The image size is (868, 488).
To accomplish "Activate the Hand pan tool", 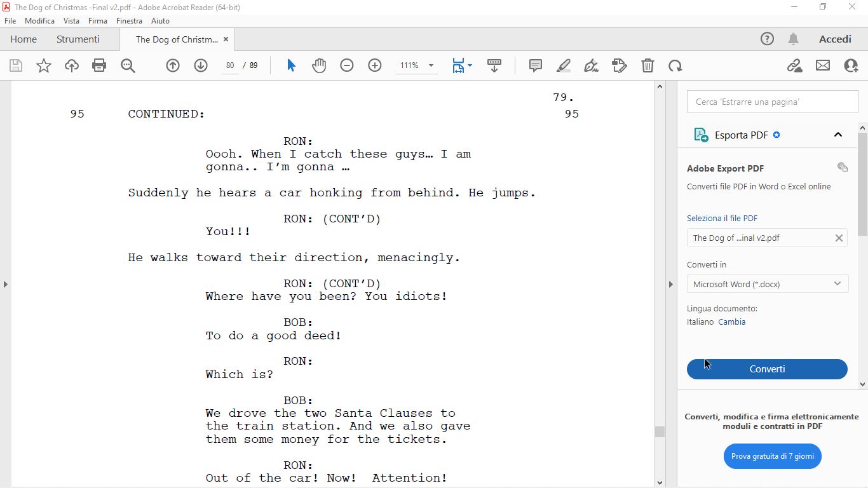I will pos(319,65).
